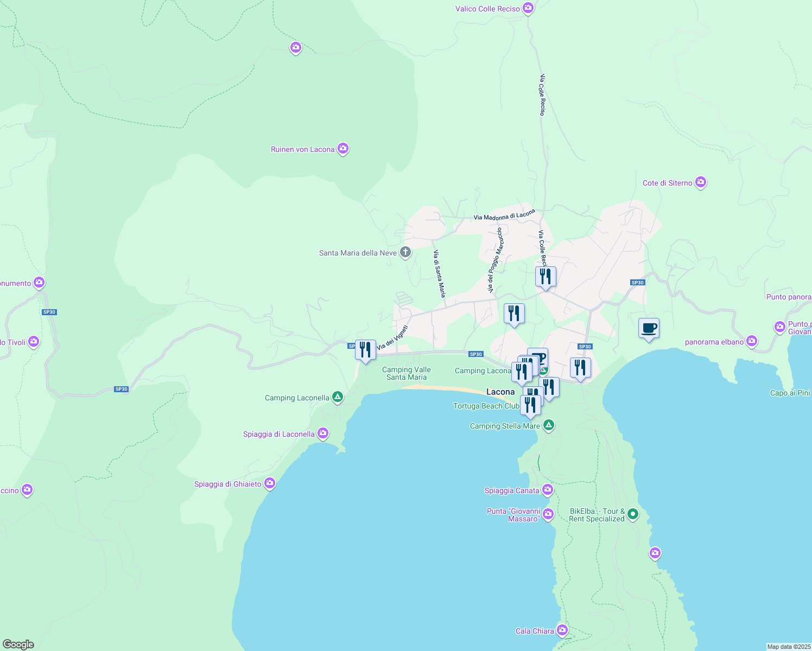Viewport: 812px width, 651px height.
Task: Select the Spiaggia Canata photo icon
Action: click(x=548, y=490)
